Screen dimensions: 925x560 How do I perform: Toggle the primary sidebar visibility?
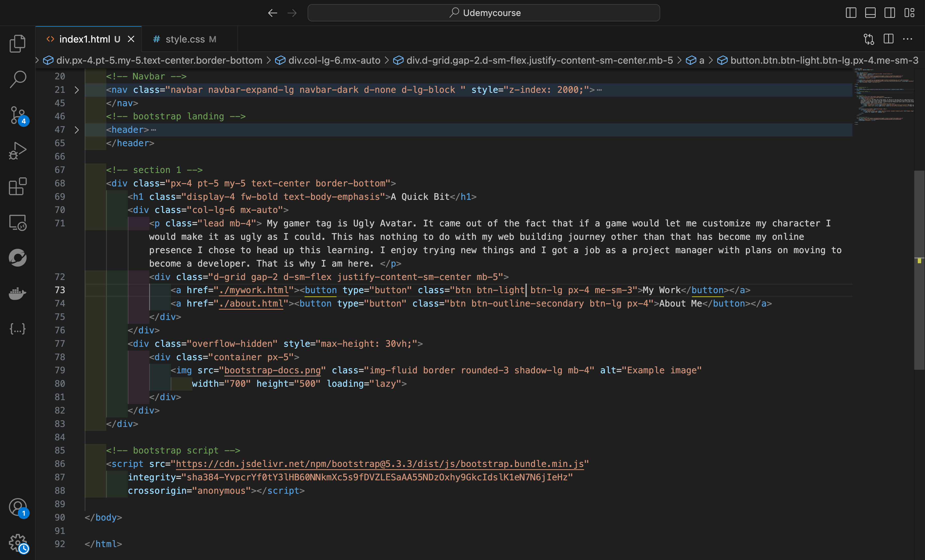point(851,12)
